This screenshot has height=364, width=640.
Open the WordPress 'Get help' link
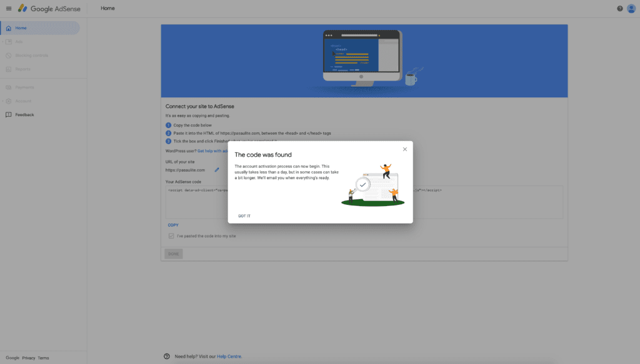pyautogui.click(x=212, y=151)
